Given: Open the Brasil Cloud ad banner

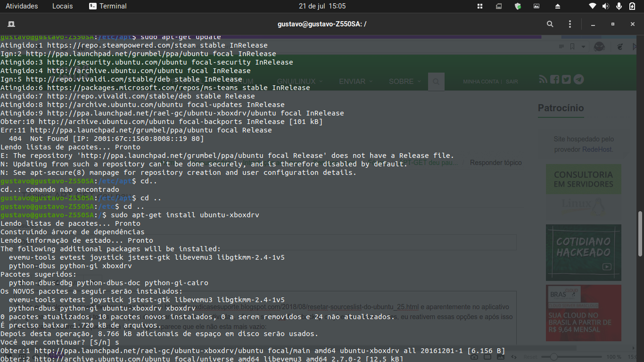Looking at the screenshot, I should pyautogui.click(x=583, y=313).
